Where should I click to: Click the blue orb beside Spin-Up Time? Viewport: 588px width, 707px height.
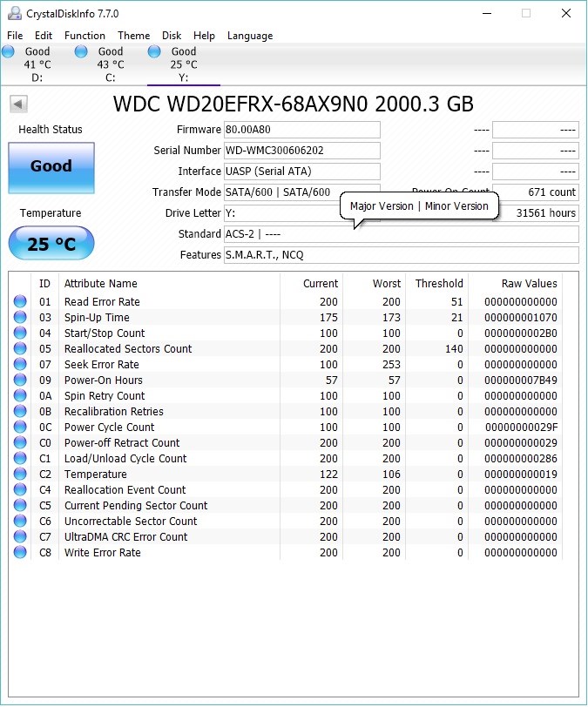(x=20, y=317)
